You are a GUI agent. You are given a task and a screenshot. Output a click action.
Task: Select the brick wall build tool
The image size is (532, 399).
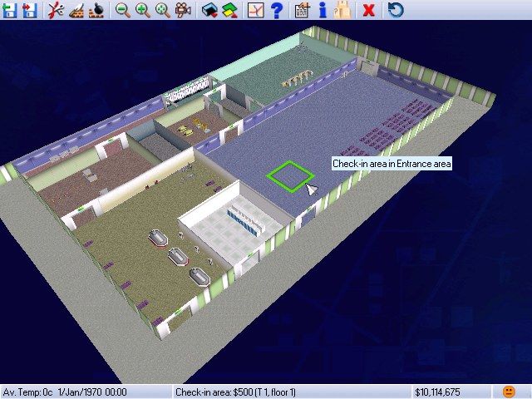(76, 10)
